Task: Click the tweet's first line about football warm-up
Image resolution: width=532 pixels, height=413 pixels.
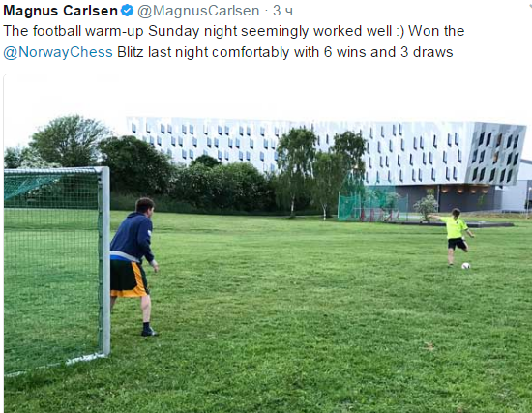Action: click(x=234, y=31)
